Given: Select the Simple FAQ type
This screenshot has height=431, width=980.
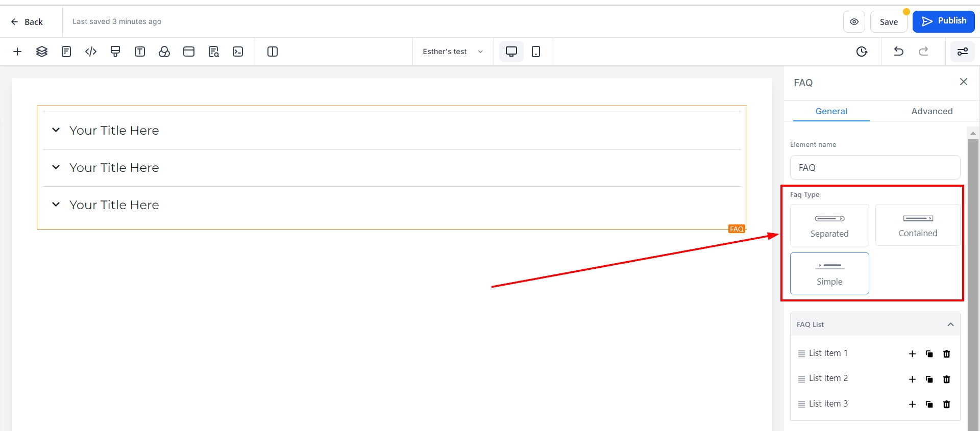Looking at the screenshot, I should tap(829, 273).
